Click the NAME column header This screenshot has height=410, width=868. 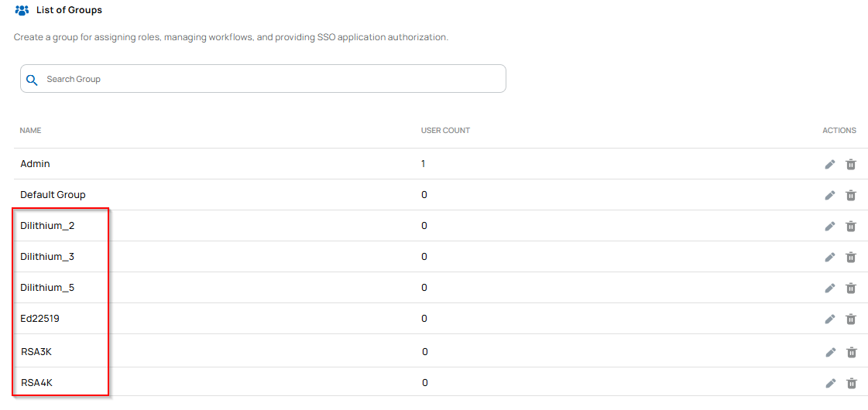30,131
